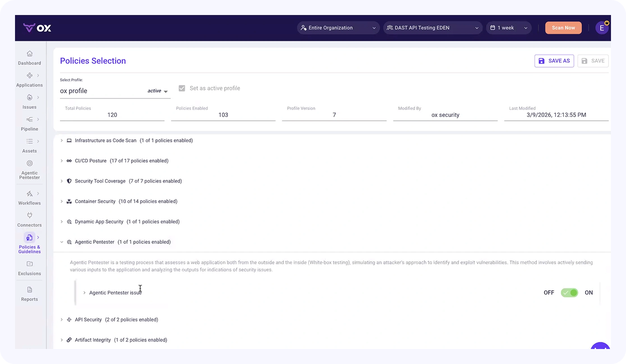
Task: Open the Connectors plug icon
Action: click(30, 215)
